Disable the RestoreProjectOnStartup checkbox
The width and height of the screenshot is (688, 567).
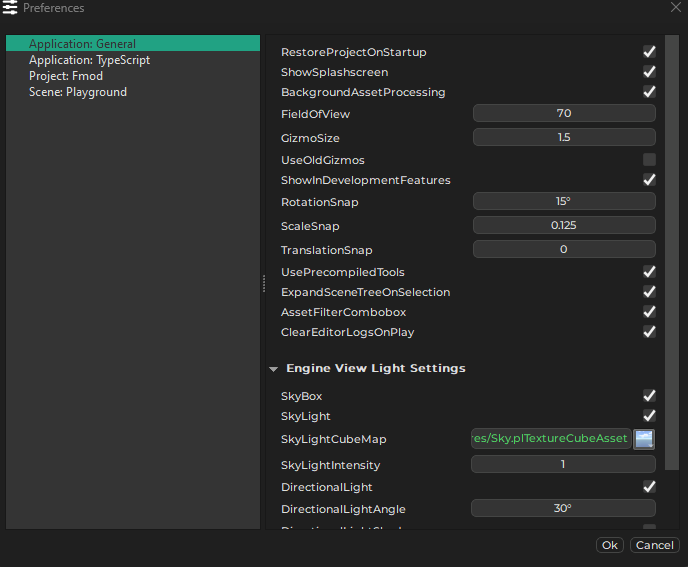tap(649, 52)
